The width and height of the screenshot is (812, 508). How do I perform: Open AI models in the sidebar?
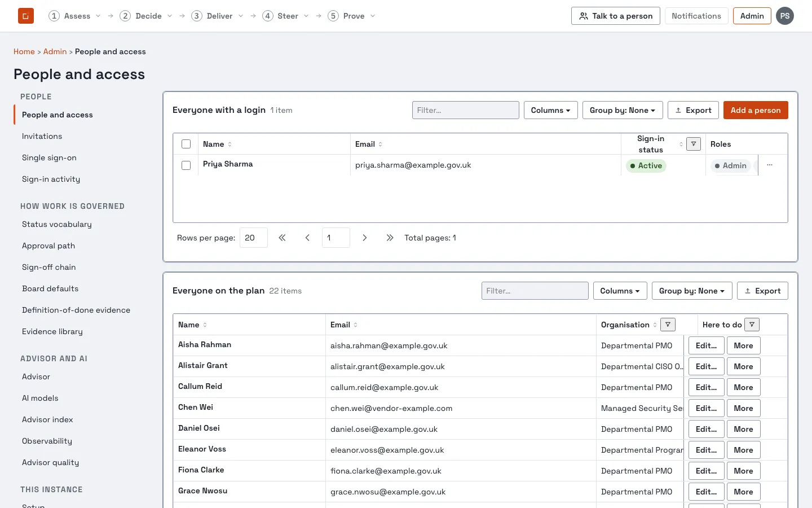[40, 398]
